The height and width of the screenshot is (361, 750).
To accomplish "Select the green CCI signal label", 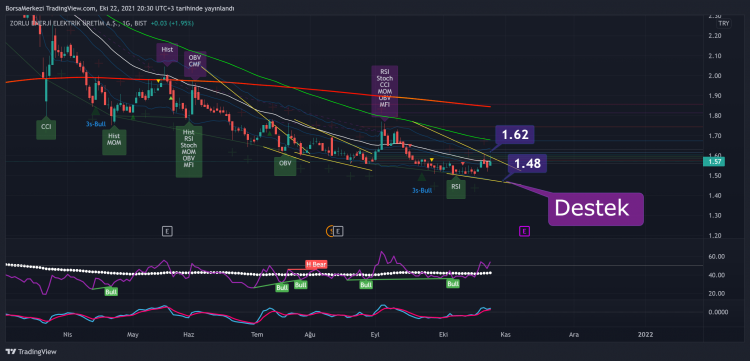I will 46,129.
